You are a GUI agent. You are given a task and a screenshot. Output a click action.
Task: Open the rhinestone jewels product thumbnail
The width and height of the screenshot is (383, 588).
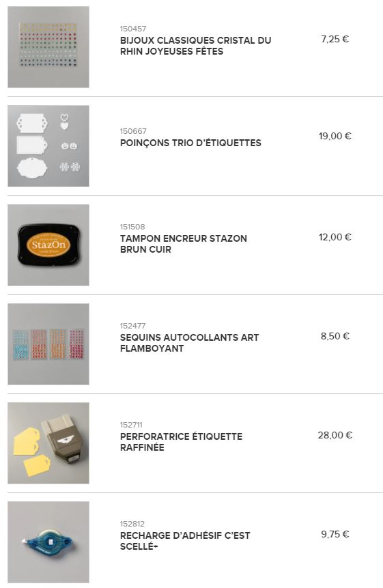coord(48,47)
